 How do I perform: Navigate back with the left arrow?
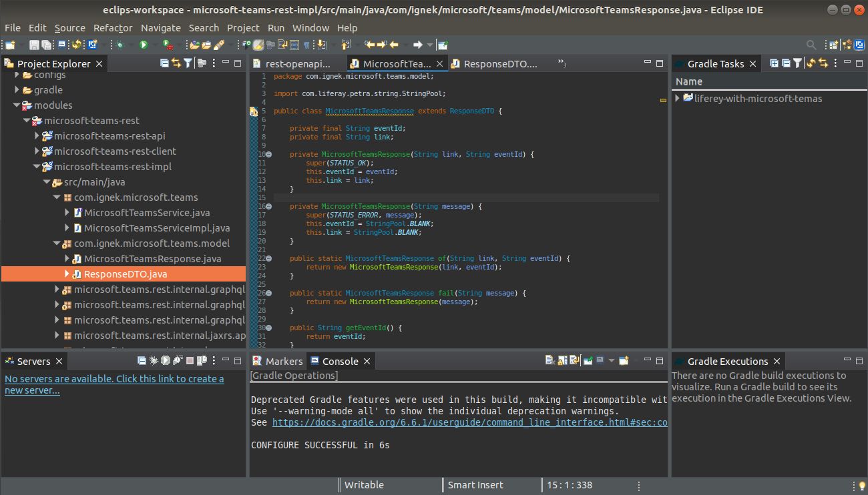tap(394, 45)
